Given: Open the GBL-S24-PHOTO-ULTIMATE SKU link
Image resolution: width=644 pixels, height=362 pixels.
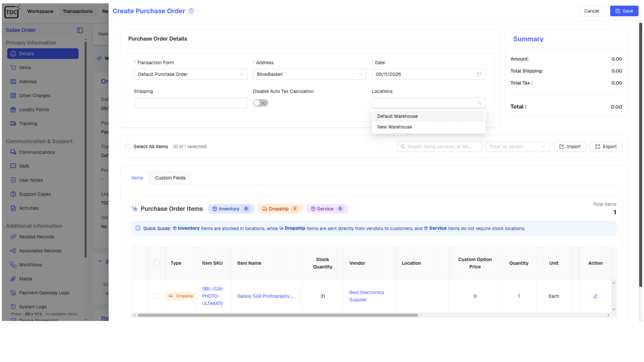Looking at the screenshot, I should point(213,296).
